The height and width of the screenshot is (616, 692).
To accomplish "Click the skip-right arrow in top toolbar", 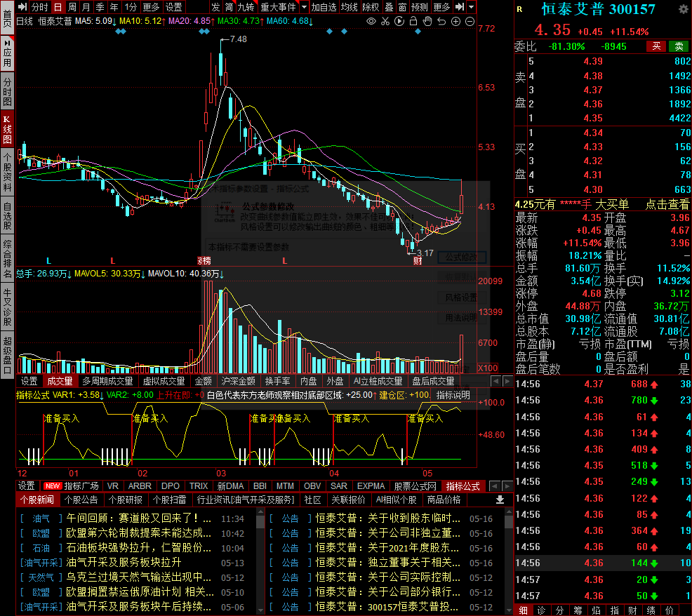I will (460, 7).
